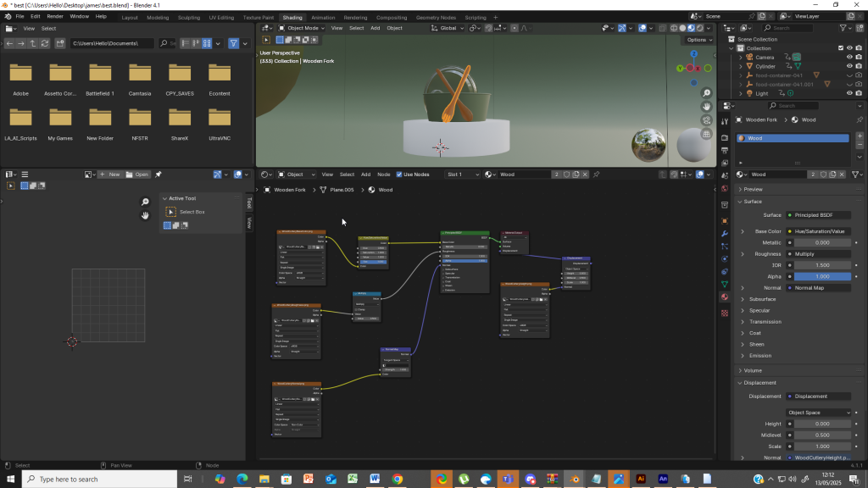Open the Modifiers wrench properties tab
This screenshot has height=488, width=868.
[725, 233]
